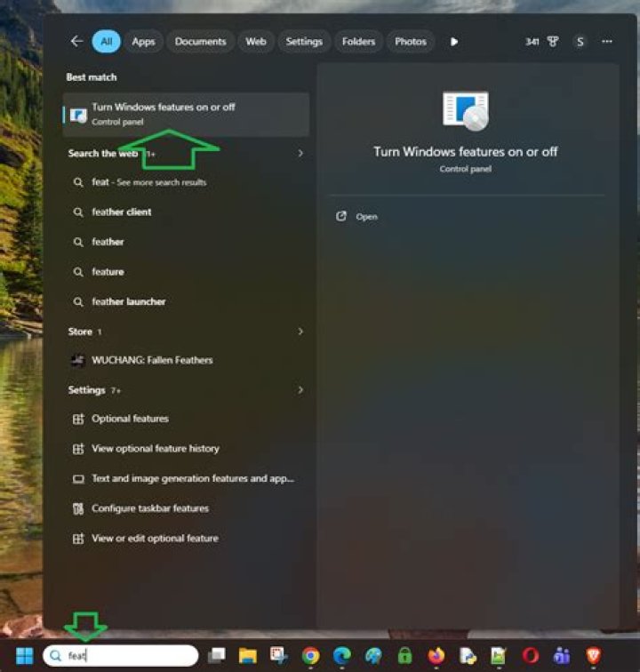This screenshot has width=640, height=672.
Task: Switch to the Settings filter tab
Action: pos(304,42)
